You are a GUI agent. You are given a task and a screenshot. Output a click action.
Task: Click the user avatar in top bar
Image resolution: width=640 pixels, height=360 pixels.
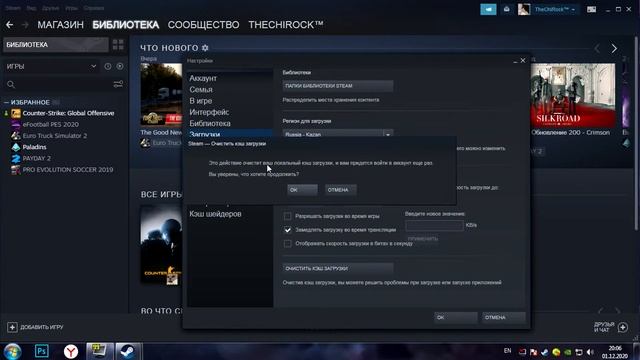coord(524,9)
